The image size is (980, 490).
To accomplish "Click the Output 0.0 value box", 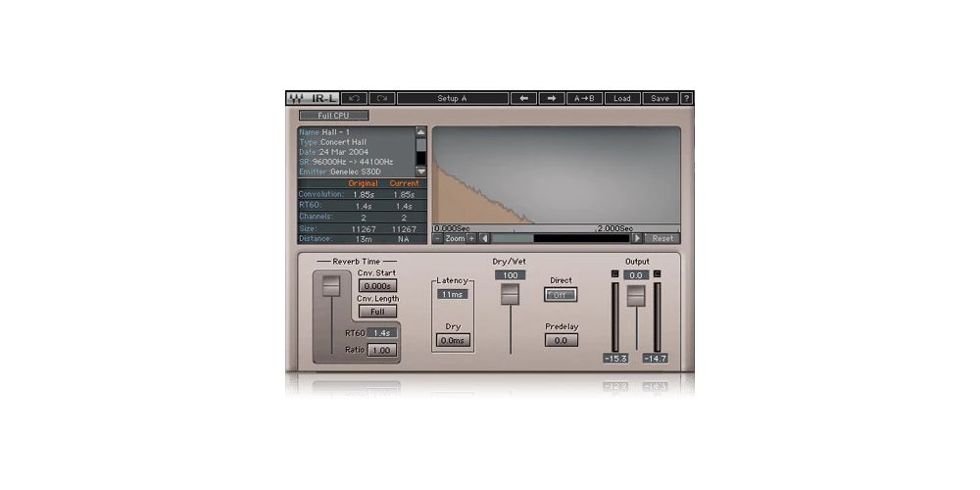I will (x=636, y=275).
